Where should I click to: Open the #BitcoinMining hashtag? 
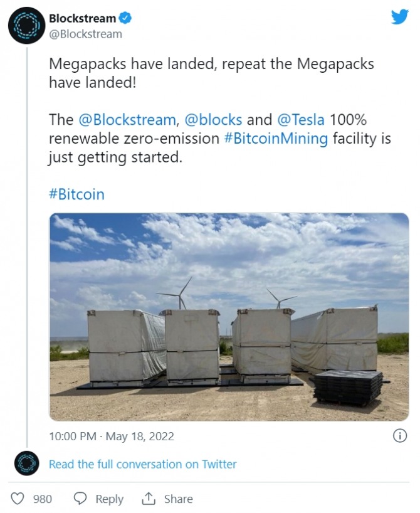click(x=276, y=139)
